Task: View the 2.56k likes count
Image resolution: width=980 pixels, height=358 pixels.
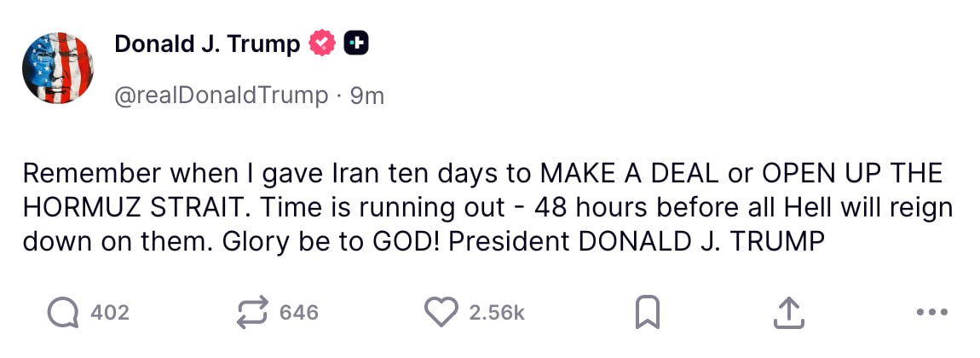Action: coord(497,313)
